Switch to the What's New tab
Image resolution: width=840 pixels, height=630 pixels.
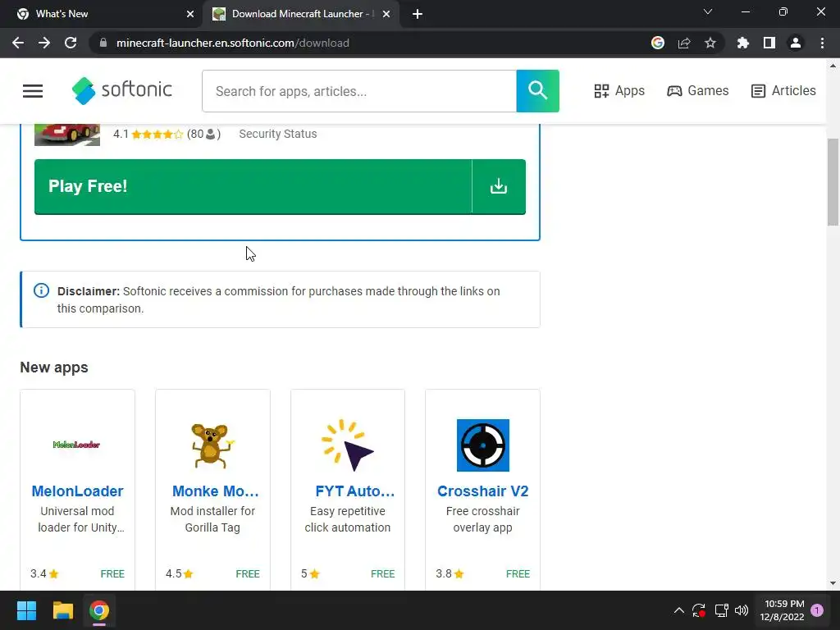102,14
